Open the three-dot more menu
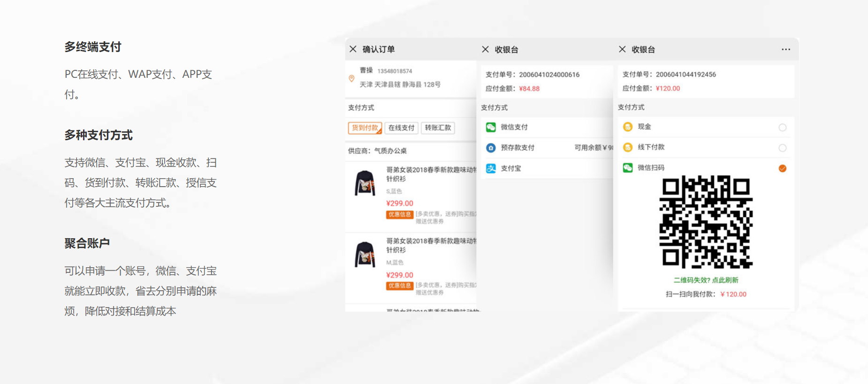Viewport: 868px width, 384px height. pos(786,49)
